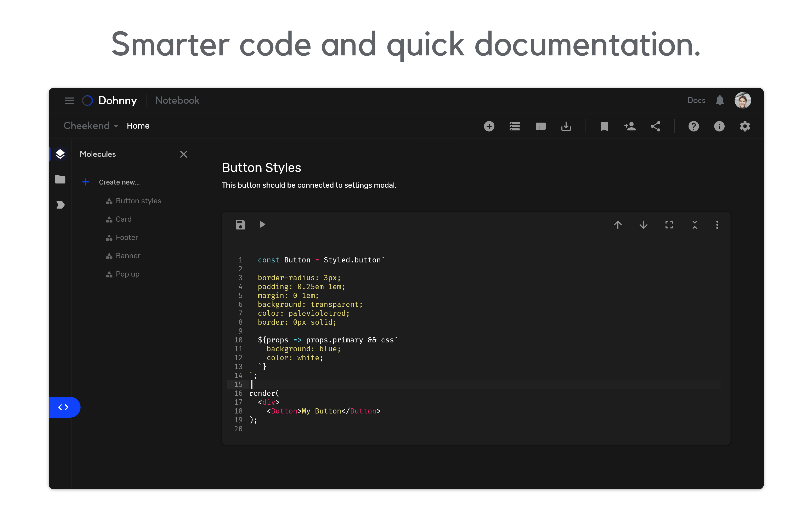The width and height of the screenshot is (812, 517).
Task: Move the code cell down
Action: coord(643,225)
